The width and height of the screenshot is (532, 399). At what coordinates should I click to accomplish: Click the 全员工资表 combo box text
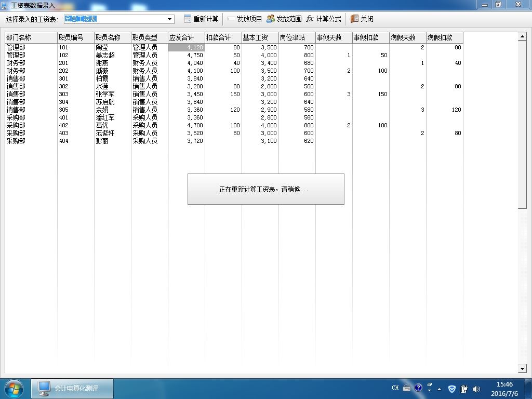pos(81,19)
